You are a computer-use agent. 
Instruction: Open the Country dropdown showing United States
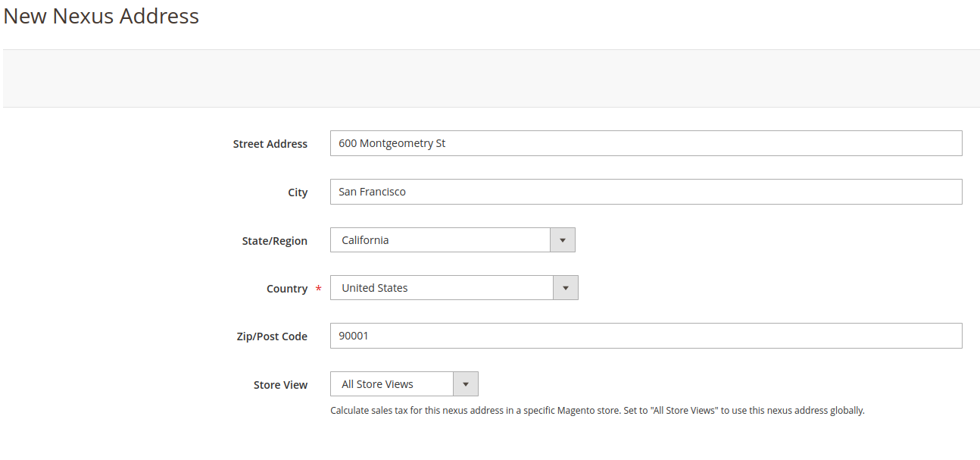(x=442, y=288)
